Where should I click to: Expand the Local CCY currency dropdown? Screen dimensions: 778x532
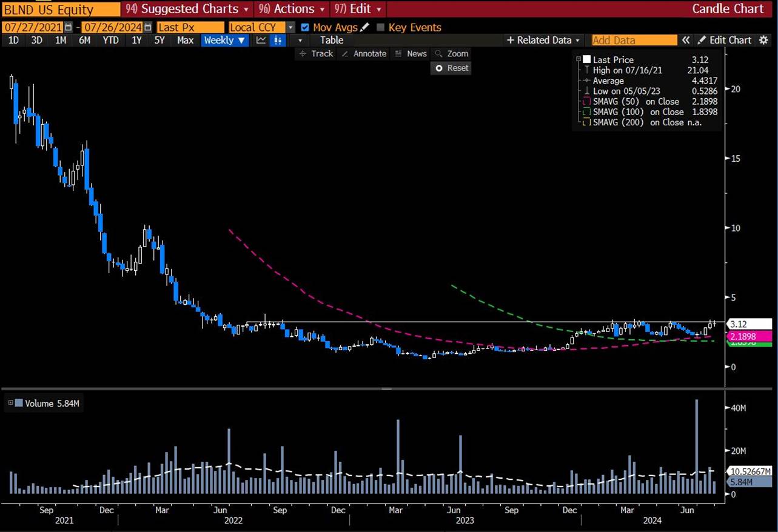(290, 27)
